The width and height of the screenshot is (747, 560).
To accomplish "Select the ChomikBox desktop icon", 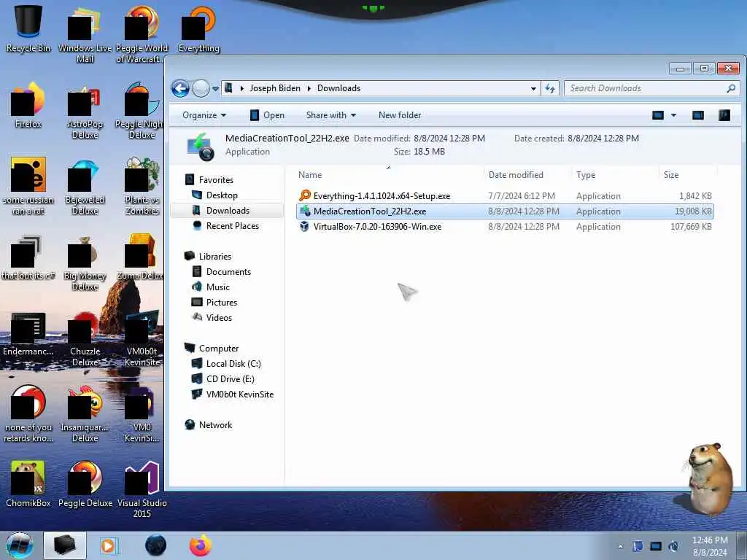I will point(28,484).
